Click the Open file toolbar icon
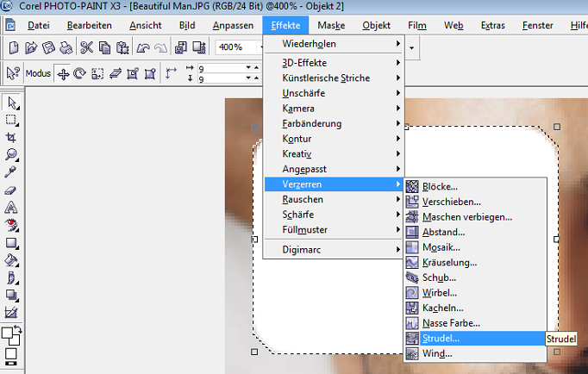The image size is (588, 374). (x=31, y=47)
